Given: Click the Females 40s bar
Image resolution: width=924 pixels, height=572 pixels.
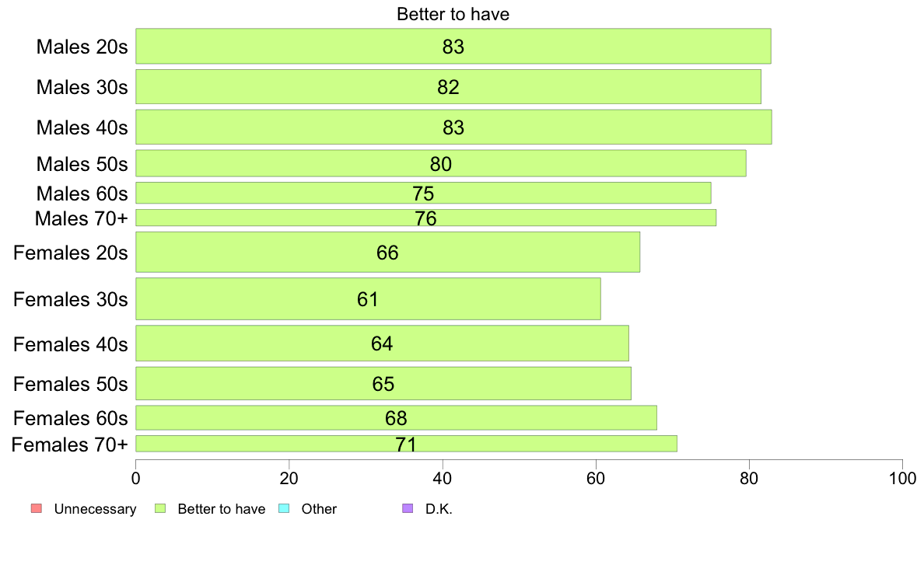Looking at the screenshot, I should (382, 343).
